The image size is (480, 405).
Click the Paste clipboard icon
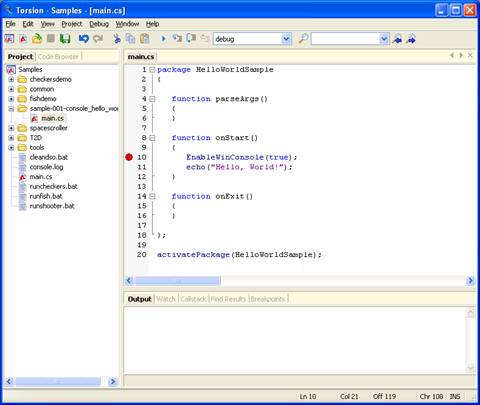click(x=145, y=39)
